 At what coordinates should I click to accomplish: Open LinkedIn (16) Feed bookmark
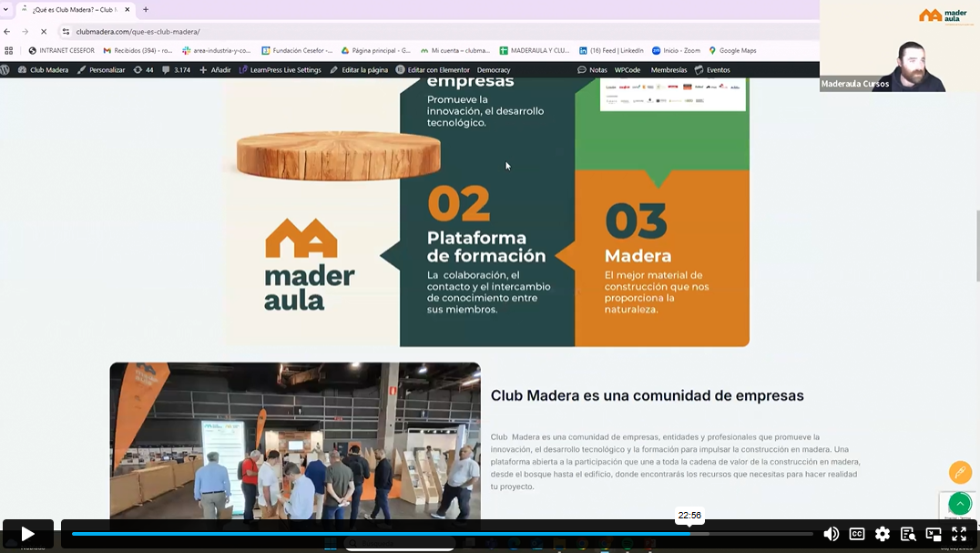611,51
